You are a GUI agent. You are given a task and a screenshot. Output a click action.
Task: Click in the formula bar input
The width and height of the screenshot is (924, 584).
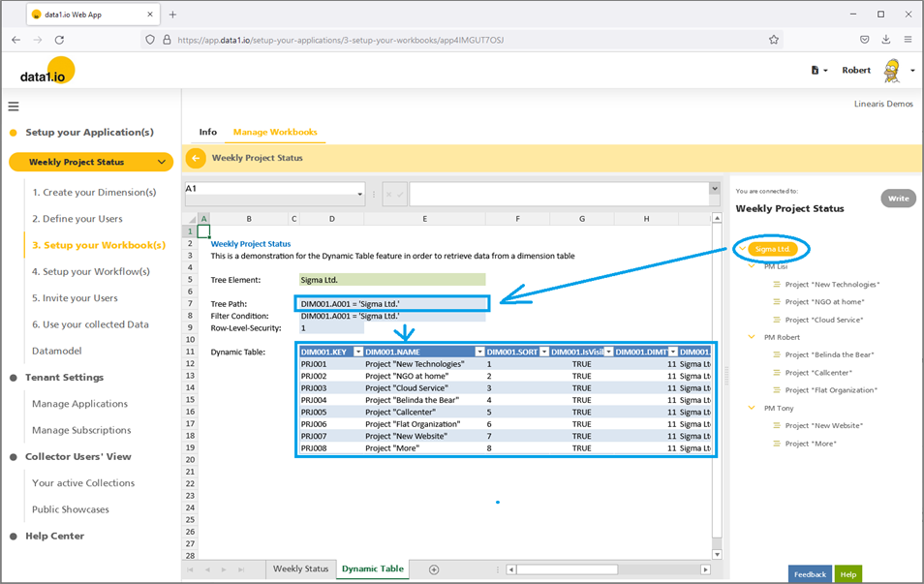click(560, 194)
